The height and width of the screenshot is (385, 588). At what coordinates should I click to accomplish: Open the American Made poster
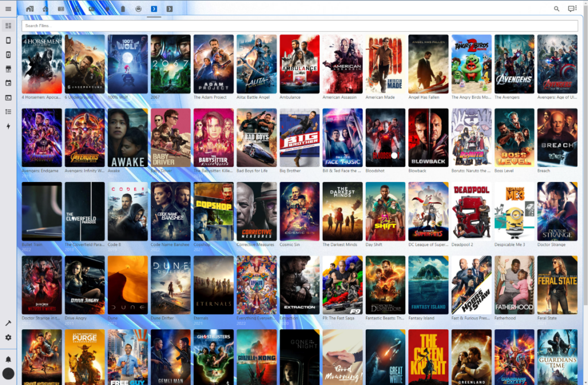tap(385, 64)
